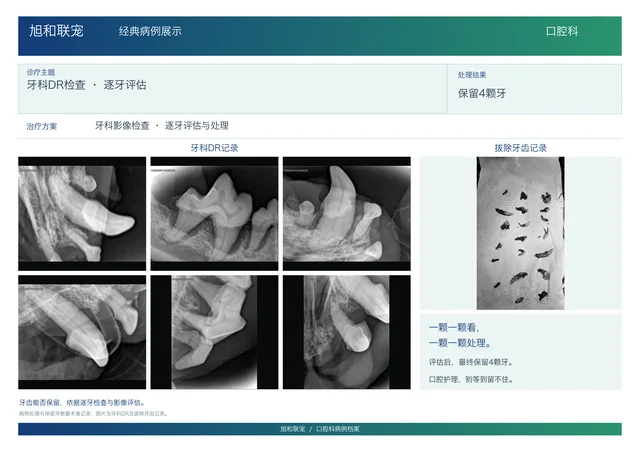Open the middle X-ray in bottom row
This screenshot has width=640, height=452.
tap(214, 332)
